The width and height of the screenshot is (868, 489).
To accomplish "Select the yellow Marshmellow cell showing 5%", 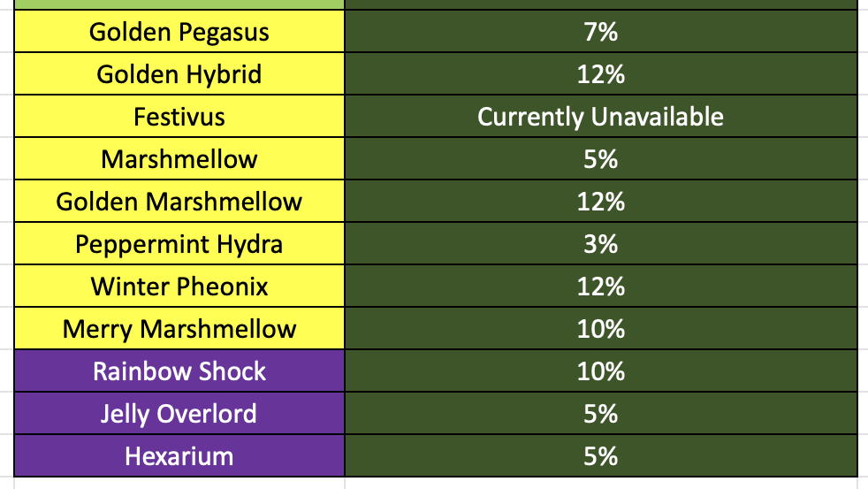I will [x=179, y=159].
